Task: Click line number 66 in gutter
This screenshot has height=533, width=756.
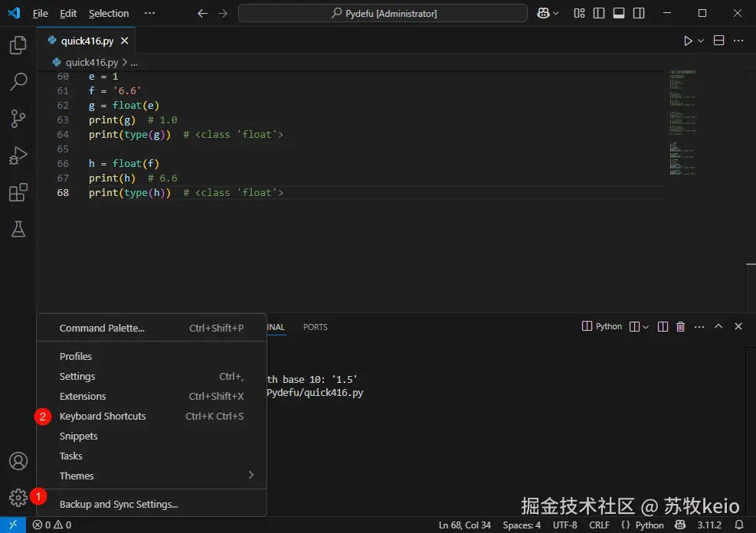Action: coord(63,163)
